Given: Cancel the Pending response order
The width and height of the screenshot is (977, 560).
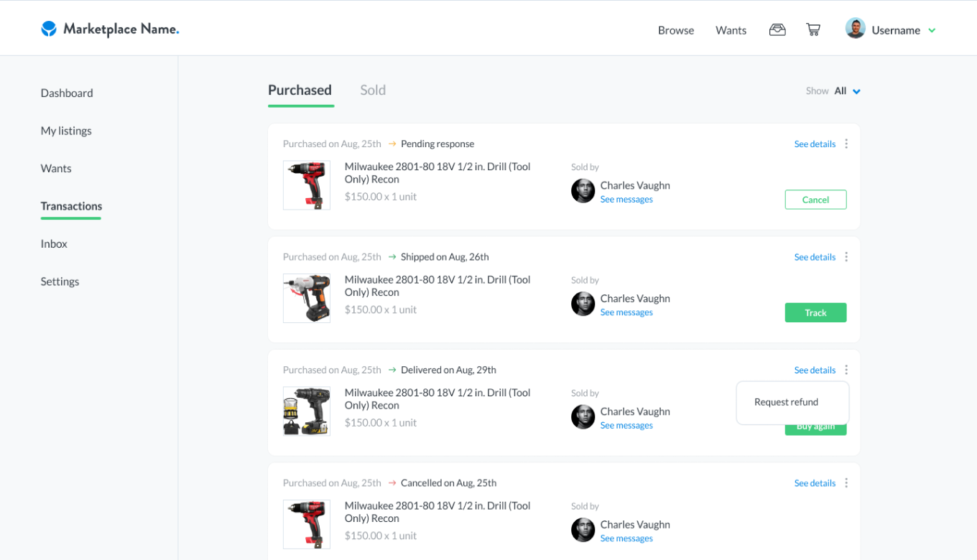Looking at the screenshot, I should coord(815,200).
